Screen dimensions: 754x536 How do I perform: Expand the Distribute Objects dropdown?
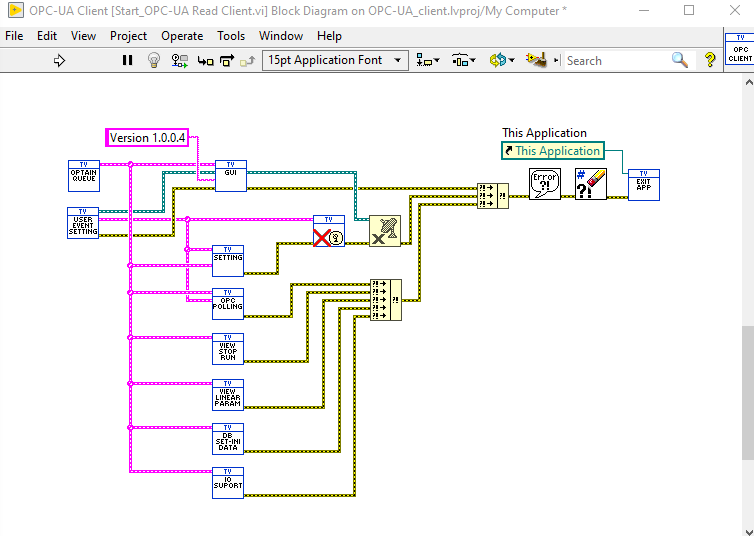[464, 61]
